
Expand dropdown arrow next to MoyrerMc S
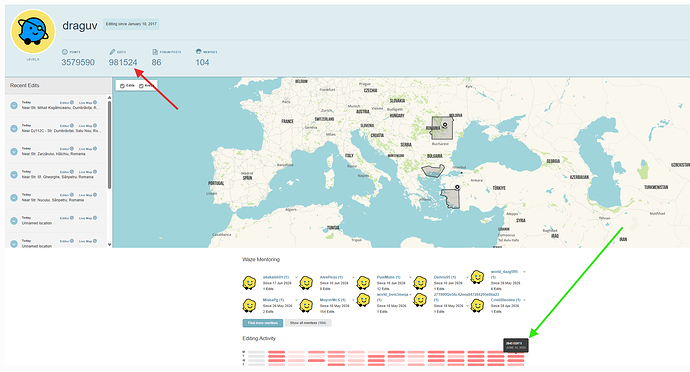[x=353, y=300]
